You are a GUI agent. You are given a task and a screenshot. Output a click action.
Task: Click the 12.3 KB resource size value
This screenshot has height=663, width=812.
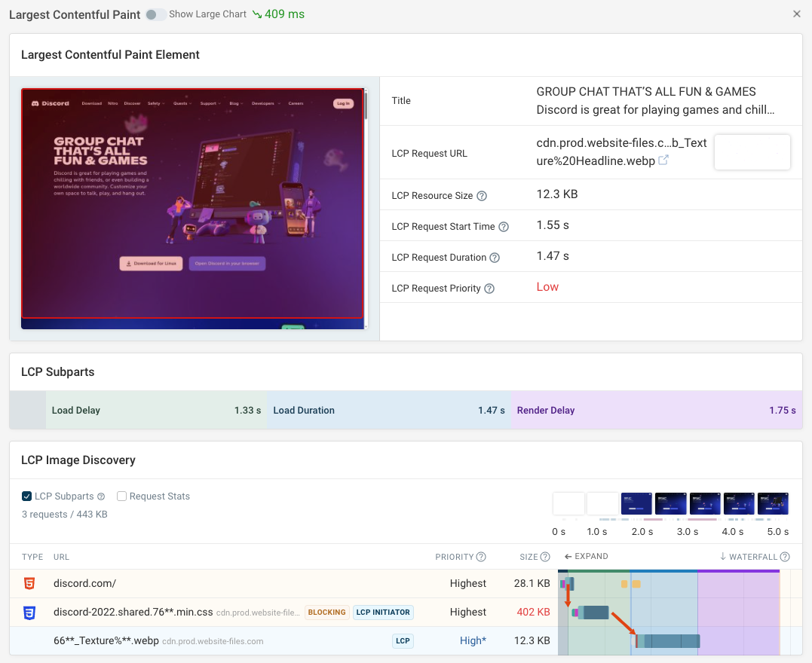[x=557, y=194]
